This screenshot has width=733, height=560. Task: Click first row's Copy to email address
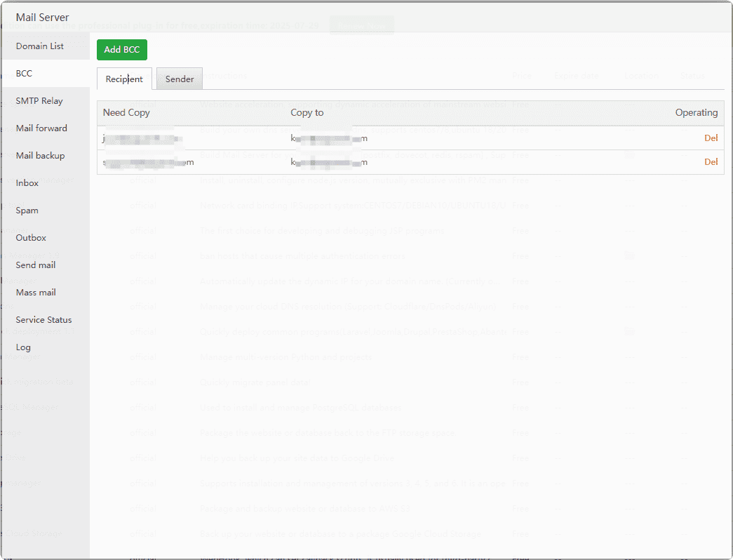coord(329,138)
